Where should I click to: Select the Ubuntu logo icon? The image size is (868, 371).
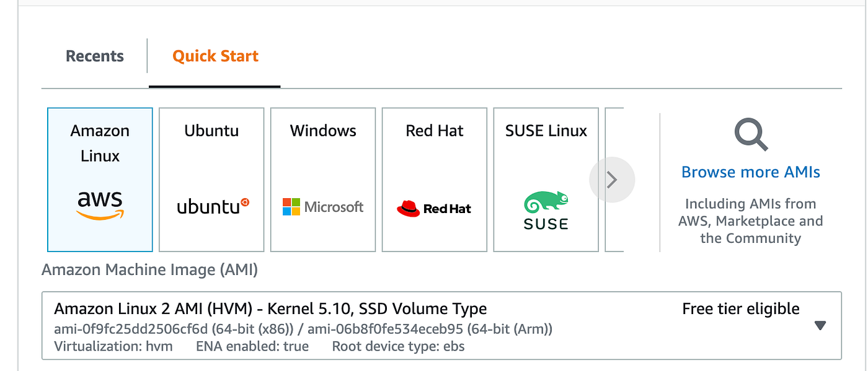pyautogui.click(x=213, y=206)
